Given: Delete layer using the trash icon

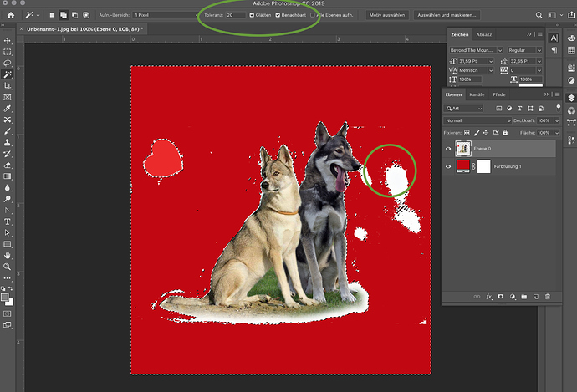Looking at the screenshot, I should coord(547,296).
